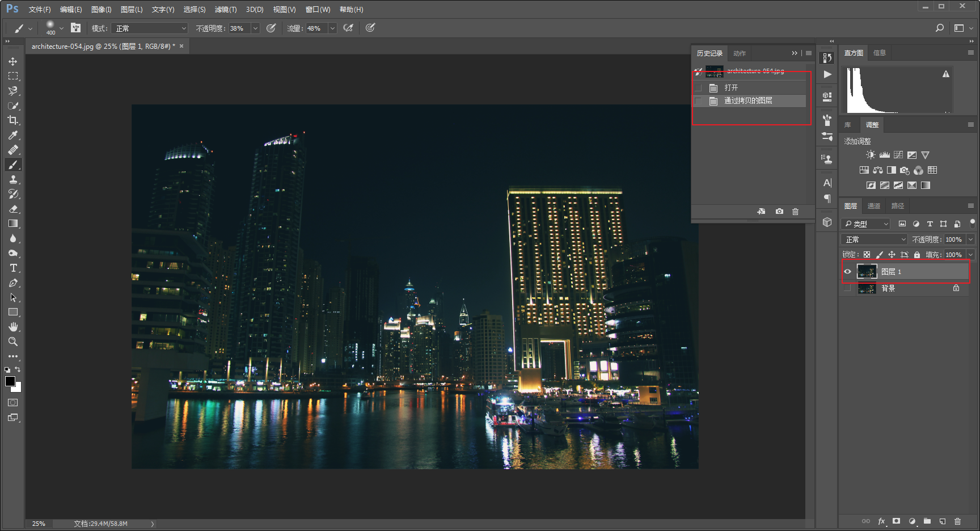This screenshot has width=980, height=531.
Task: Open the brush mode 正常 dropdown
Action: (x=149, y=28)
